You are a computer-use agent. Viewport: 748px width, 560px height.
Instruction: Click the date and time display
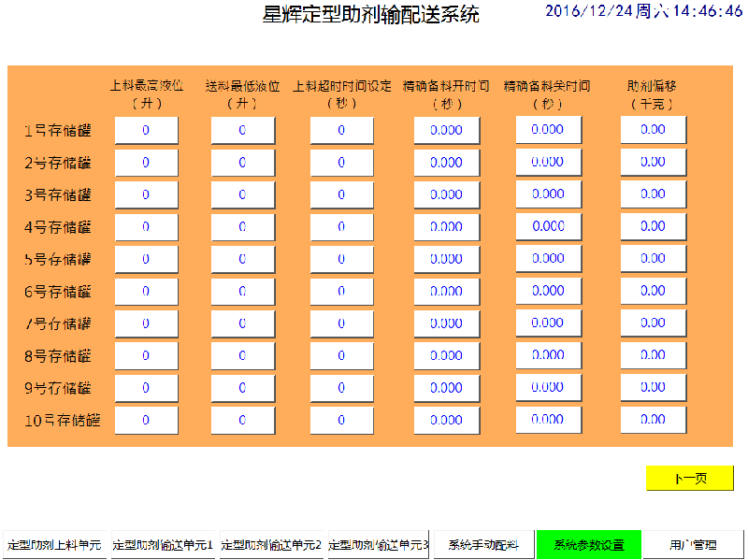click(643, 12)
